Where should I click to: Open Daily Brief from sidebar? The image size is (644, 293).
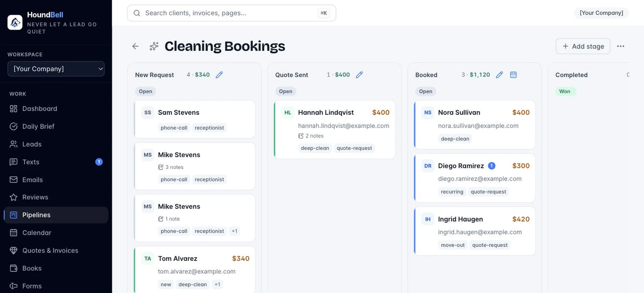(x=56, y=126)
